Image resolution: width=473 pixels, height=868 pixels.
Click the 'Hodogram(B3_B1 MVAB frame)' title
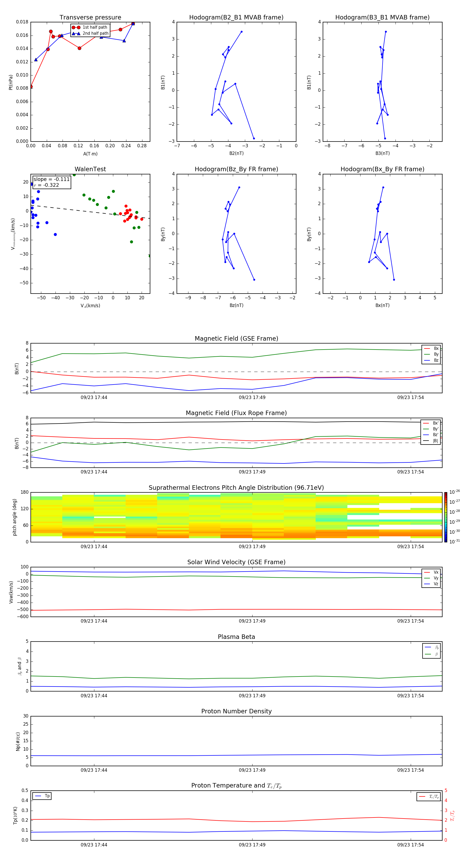[382, 18]
